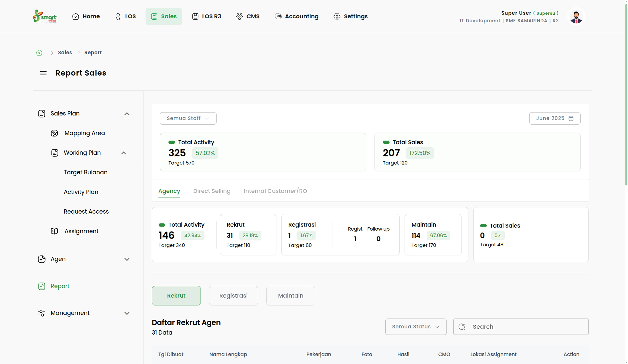Open the Semua Status filter dropdown
Screen dimensions: 628x364
pos(416,327)
